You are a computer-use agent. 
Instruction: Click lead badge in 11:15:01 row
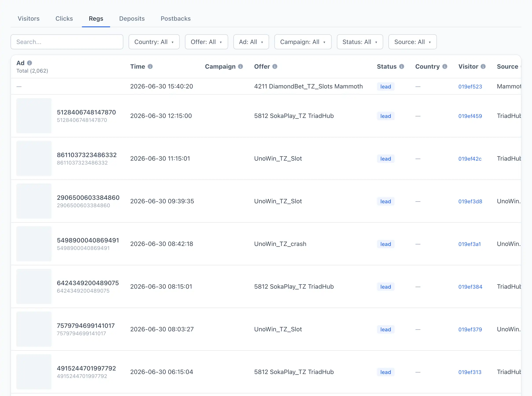386,159
